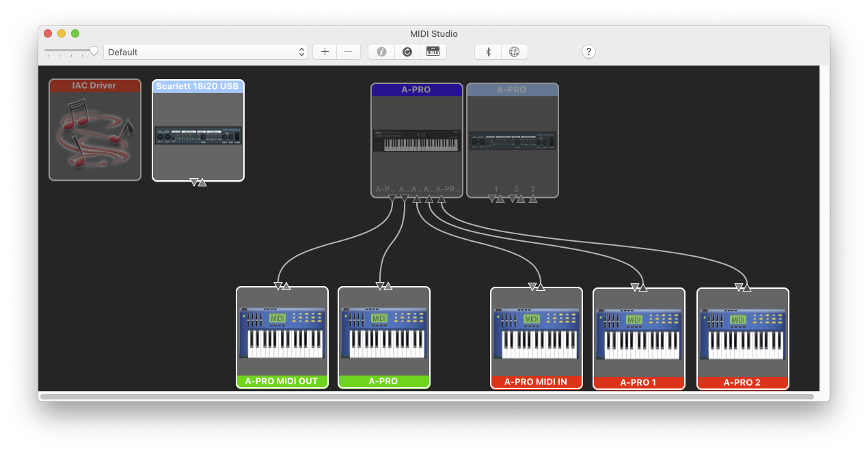
Task: Click Scarlett 18i20 USB down-pointing port arrow
Action: tap(194, 182)
